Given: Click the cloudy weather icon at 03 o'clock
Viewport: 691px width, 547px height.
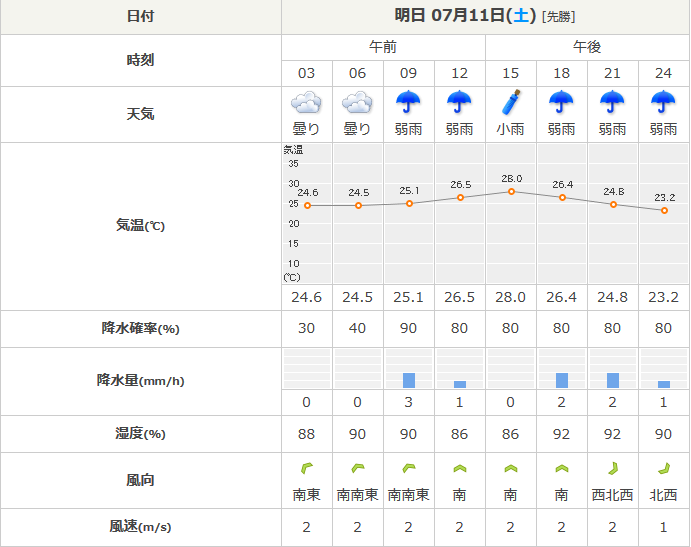Looking at the screenshot, I should coord(306,102).
